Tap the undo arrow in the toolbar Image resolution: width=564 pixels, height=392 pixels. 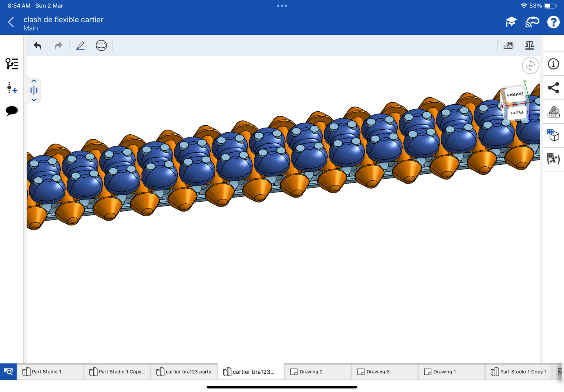37,46
